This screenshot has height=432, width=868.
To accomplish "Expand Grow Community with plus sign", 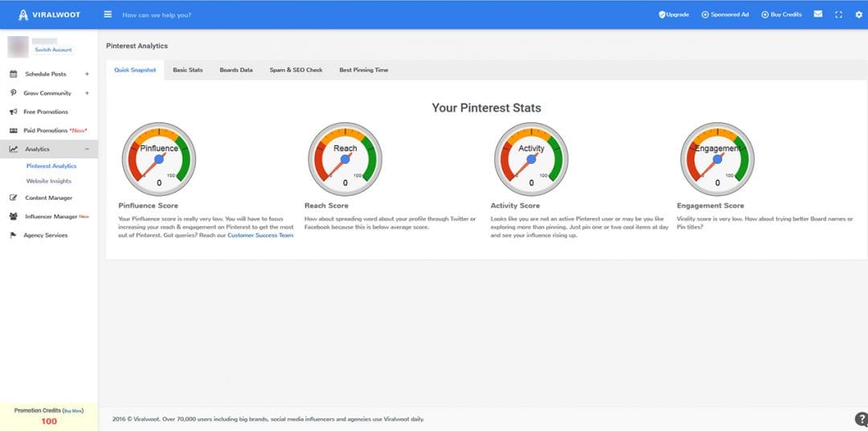I will click(87, 93).
